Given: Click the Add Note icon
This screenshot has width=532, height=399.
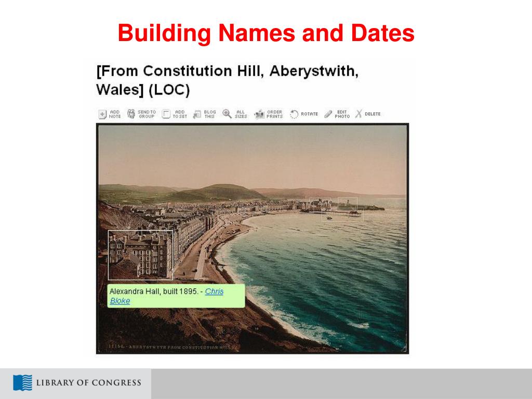Looking at the screenshot, I should (102, 114).
